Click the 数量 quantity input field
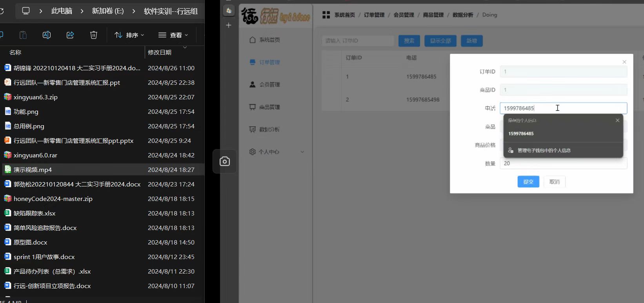644x303 pixels. point(563,163)
